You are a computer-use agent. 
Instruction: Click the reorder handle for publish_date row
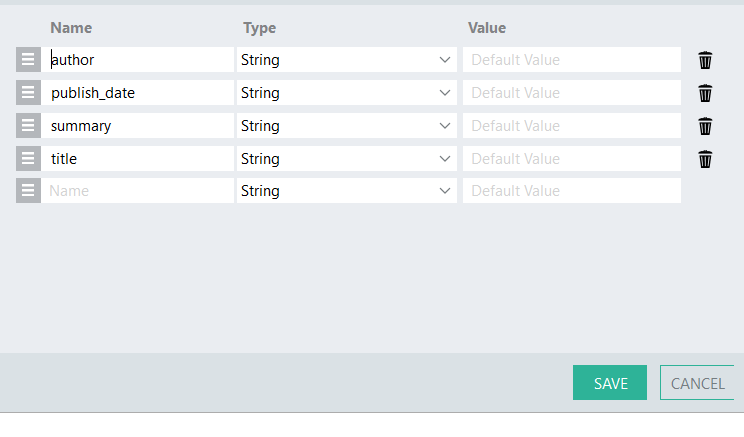tap(28, 93)
